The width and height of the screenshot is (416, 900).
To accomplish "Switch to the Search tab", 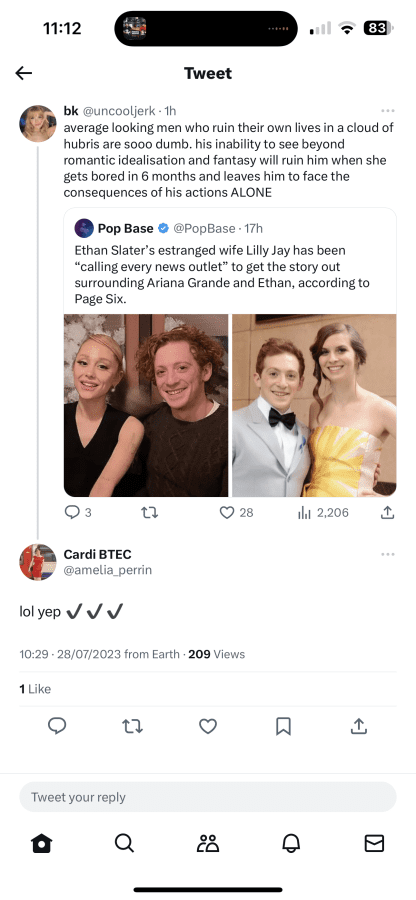I will tap(125, 843).
